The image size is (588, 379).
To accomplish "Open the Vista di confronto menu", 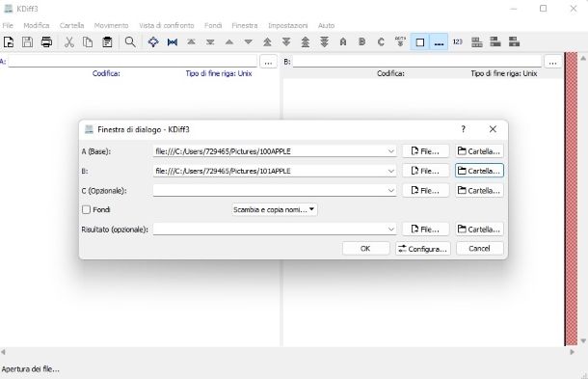I will 167,25.
